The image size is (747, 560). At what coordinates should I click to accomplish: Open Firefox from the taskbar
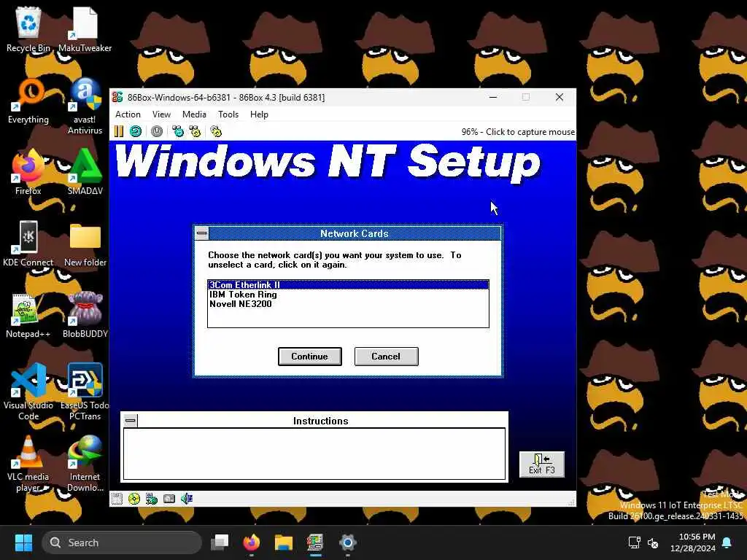click(x=252, y=542)
